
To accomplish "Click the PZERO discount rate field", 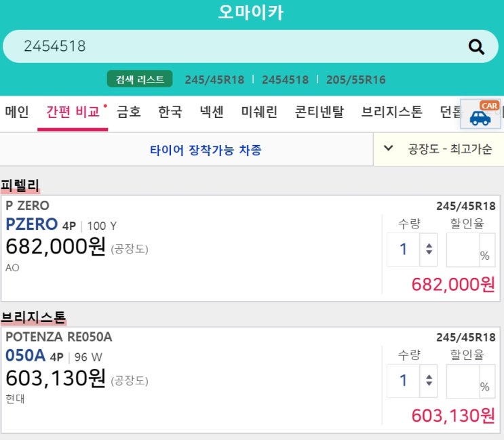I will (463, 249).
